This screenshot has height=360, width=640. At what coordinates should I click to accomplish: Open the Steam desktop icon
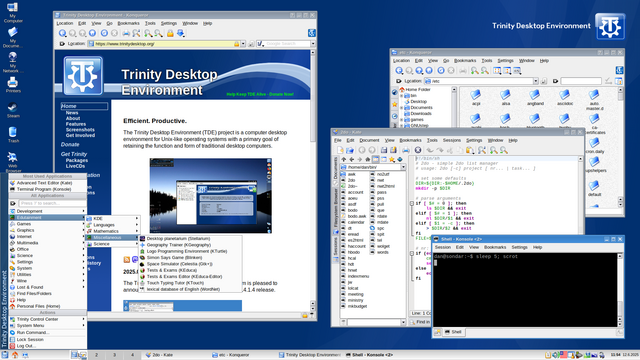tap(13, 110)
